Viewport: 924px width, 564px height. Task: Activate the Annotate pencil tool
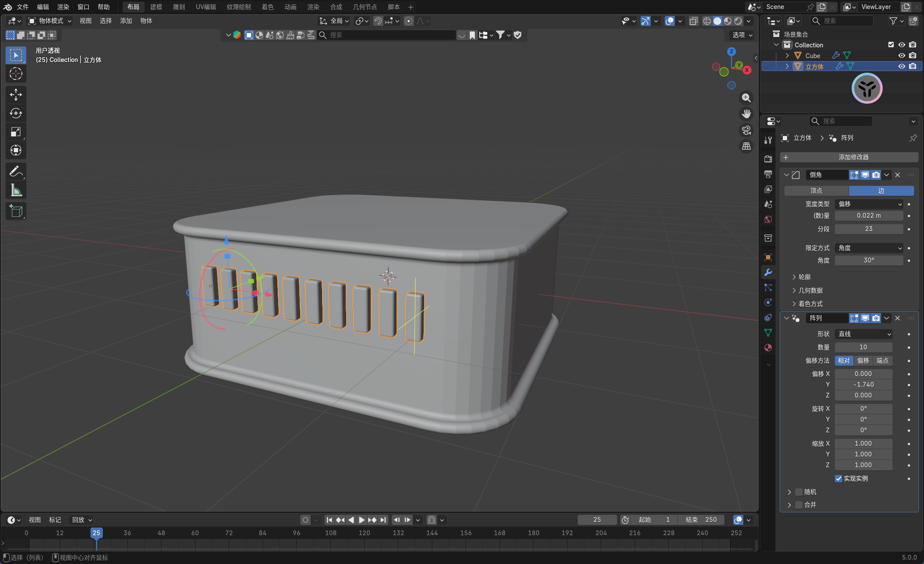coord(16,172)
